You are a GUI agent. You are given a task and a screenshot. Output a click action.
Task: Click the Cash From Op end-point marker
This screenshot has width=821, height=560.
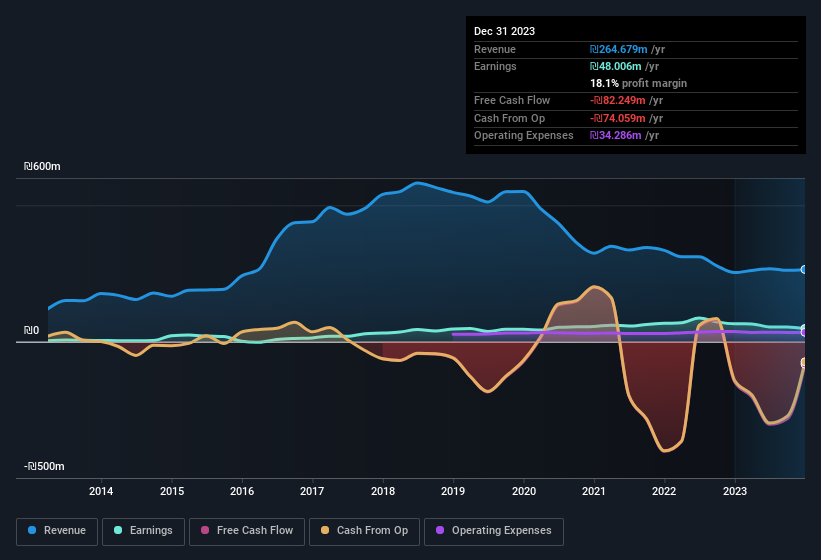pos(804,363)
